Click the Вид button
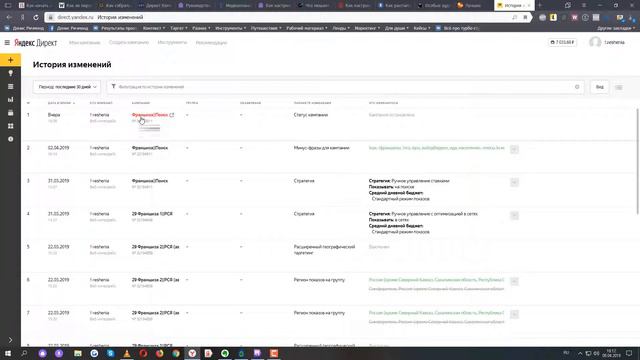 (x=600, y=87)
